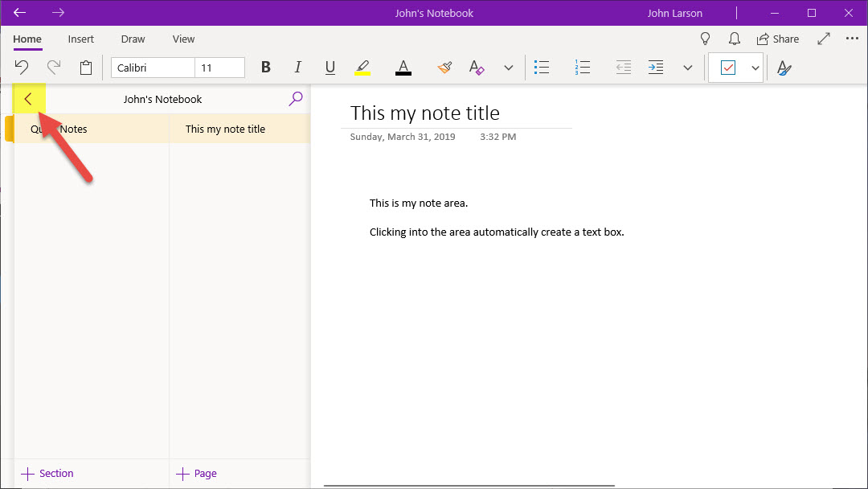Screen dimensions: 868x489
Task: Click the Format Painter brush icon
Action: (x=444, y=68)
